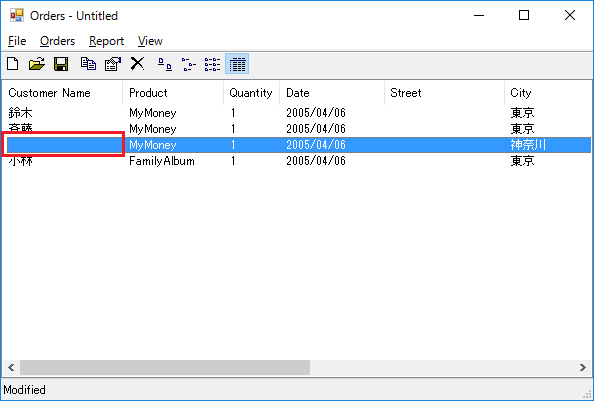Open the Report menu
The height and width of the screenshot is (401, 594).
coord(106,41)
